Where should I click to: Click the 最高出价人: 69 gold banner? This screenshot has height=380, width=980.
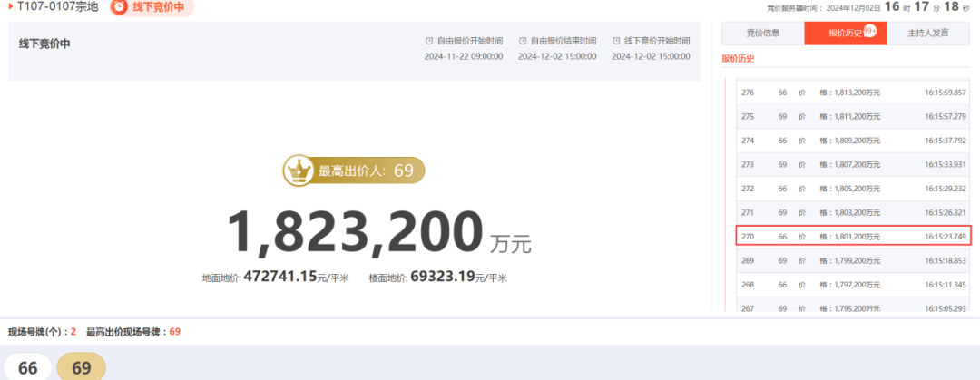(354, 170)
